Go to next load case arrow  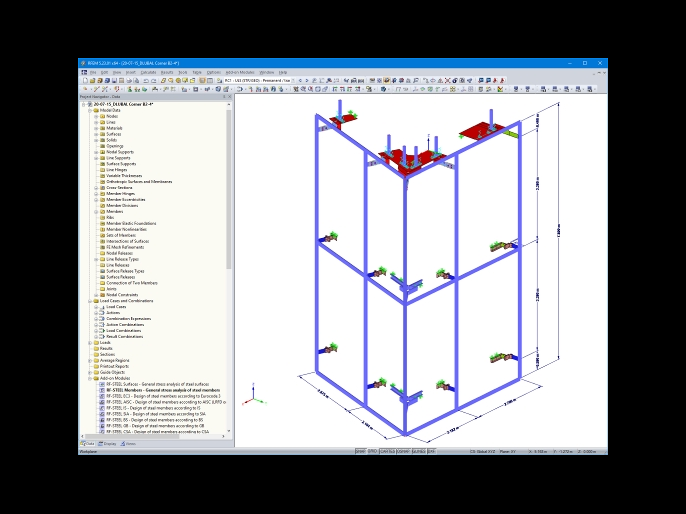pyautogui.click(x=307, y=80)
